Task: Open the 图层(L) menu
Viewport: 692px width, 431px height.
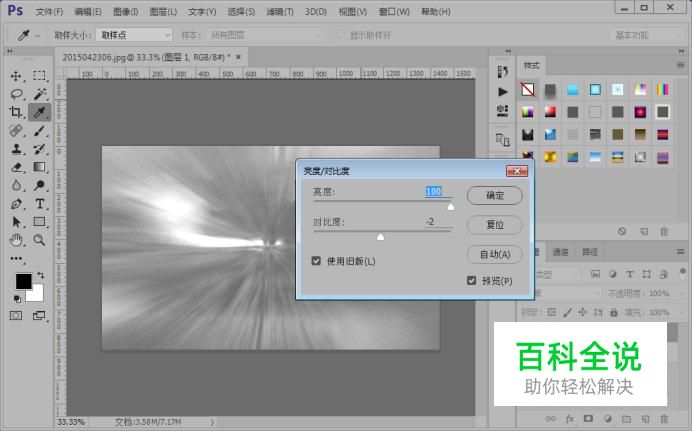Action: click(x=163, y=12)
